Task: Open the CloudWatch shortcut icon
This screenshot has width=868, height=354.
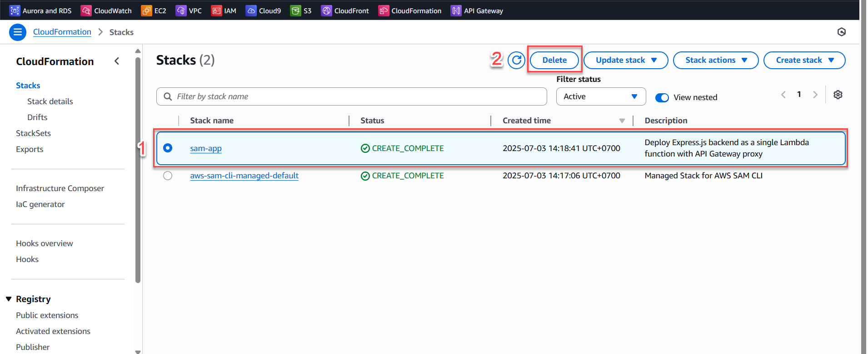Action: (86, 10)
